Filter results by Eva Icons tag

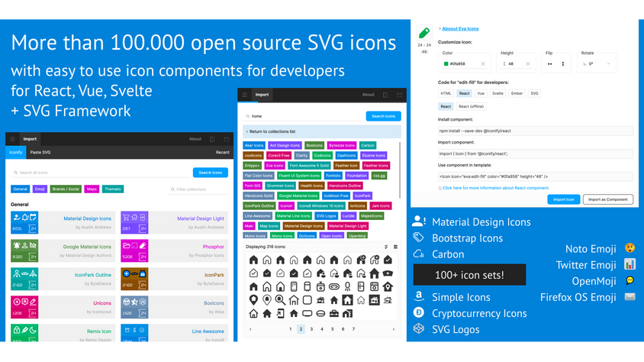275,166
